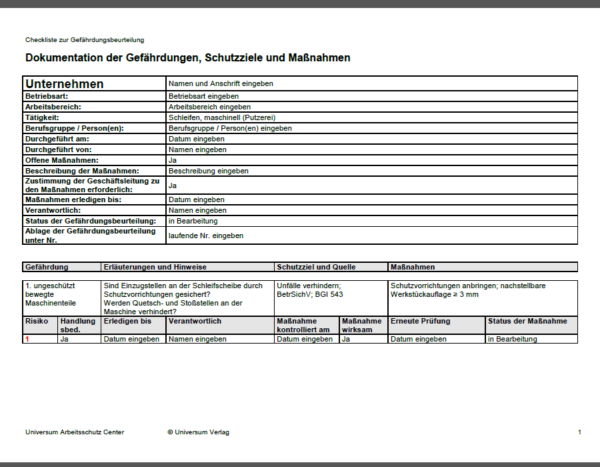Select the 'Berufsgruppe / Person(en):' label
The image size is (600, 467).
[74, 128]
